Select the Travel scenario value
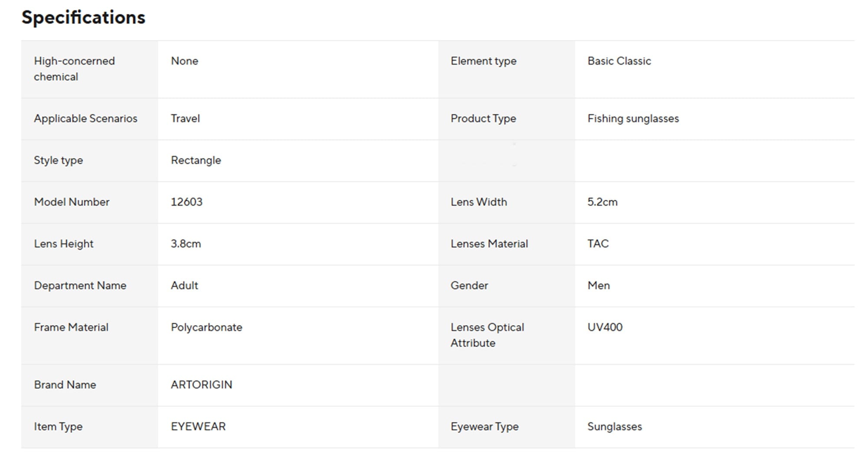Image resolution: width=868 pixels, height=457 pixels. coord(185,119)
